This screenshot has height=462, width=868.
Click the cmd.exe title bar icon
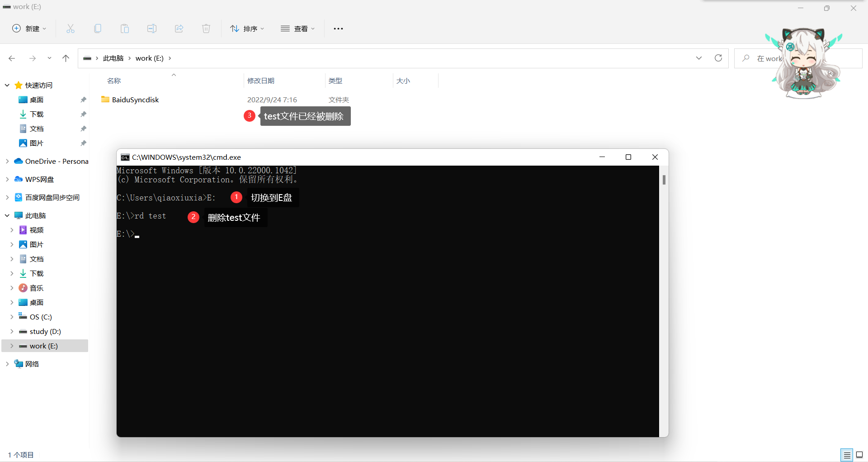[x=125, y=157]
